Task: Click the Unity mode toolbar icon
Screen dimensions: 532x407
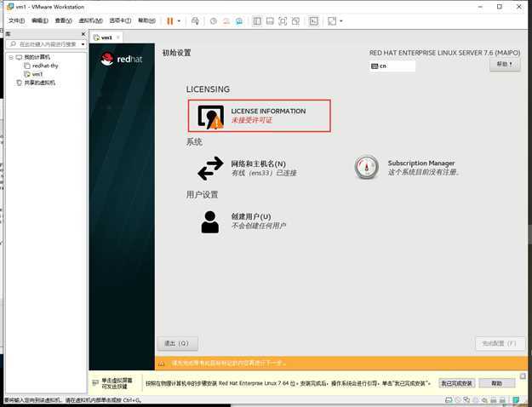Action: (295, 21)
